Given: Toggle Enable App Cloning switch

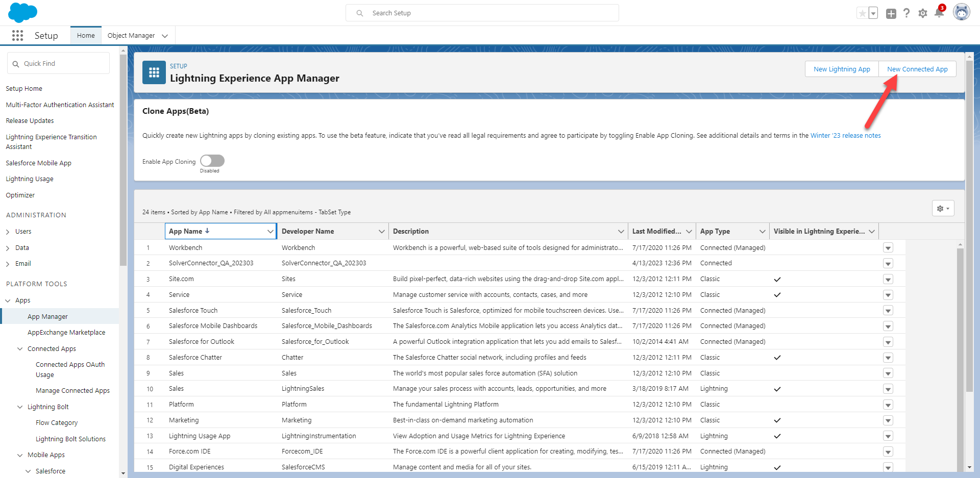Looking at the screenshot, I should (212, 161).
